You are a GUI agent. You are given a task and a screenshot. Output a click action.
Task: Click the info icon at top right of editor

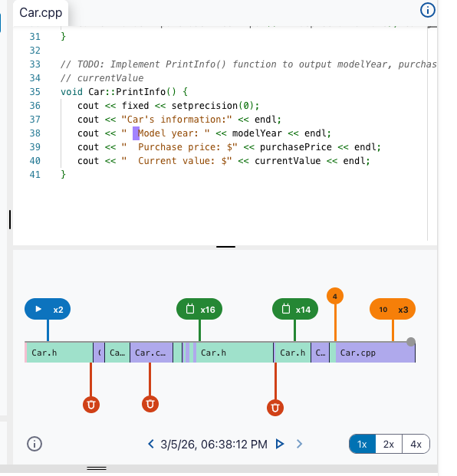coord(427,10)
